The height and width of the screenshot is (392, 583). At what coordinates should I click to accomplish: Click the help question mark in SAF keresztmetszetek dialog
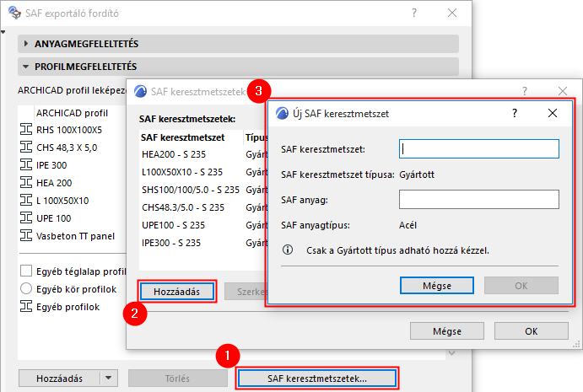click(525, 91)
